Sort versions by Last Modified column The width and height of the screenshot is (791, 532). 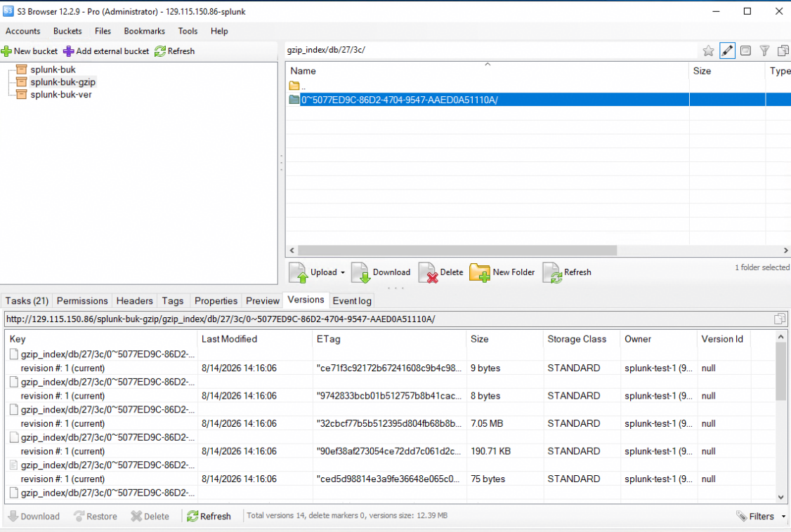click(255, 339)
